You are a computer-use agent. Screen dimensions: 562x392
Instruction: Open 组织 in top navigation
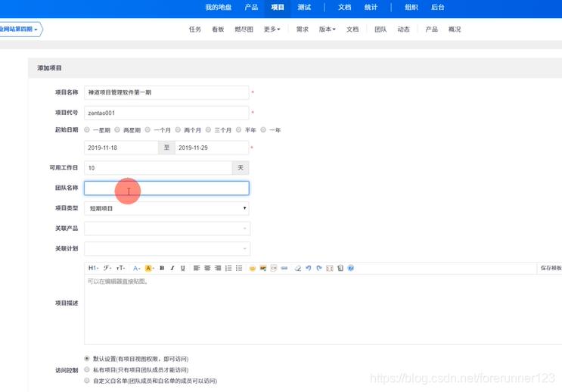click(411, 7)
